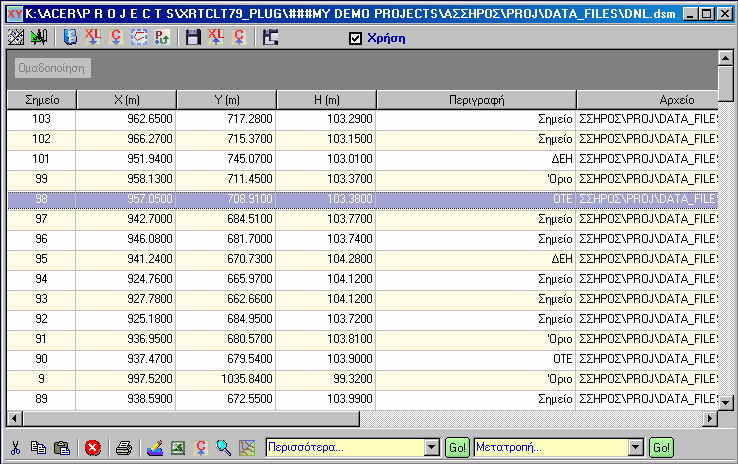The height and width of the screenshot is (464, 738).
Task: Click Y value 1035.8400
Action: tap(247, 379)
